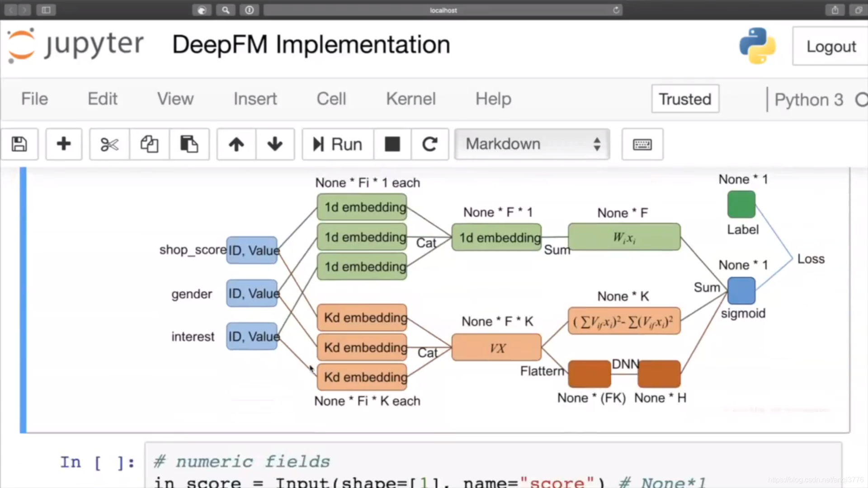This screenshot has width=868, height=488.
Task: Reload the page icon in the address bar
Action: (616, 10)
